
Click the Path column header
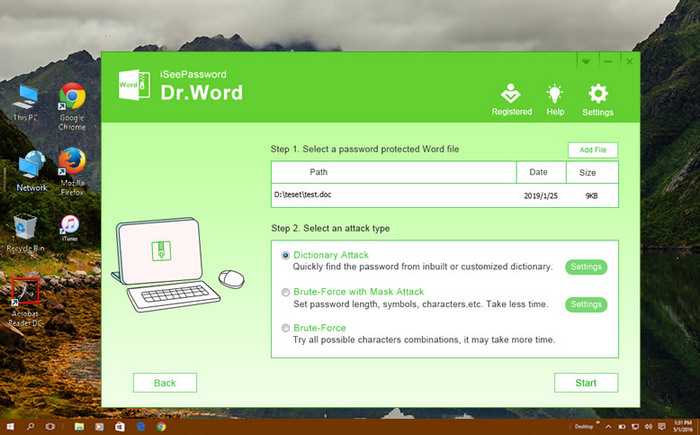click(393, 172)
